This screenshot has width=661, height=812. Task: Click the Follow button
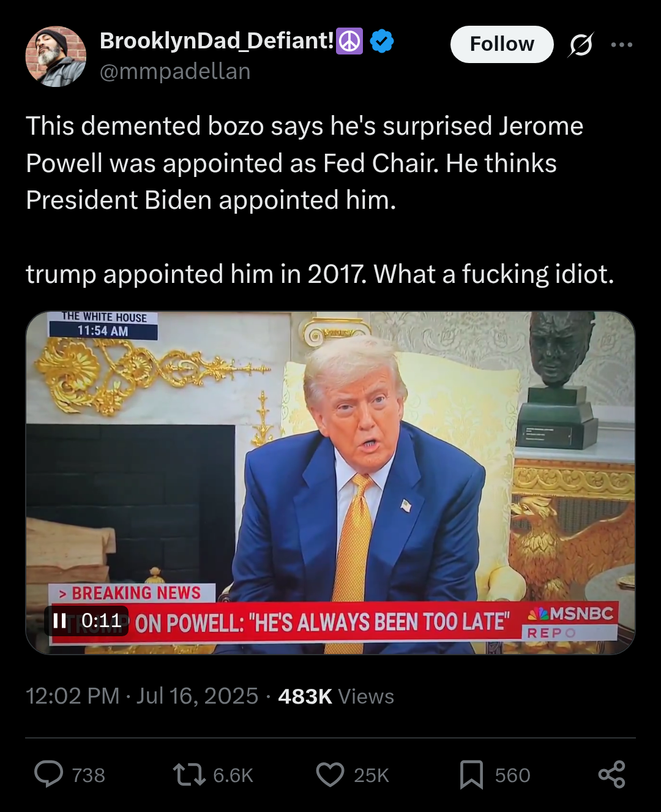pyautogui.click(x=502, y=44)
